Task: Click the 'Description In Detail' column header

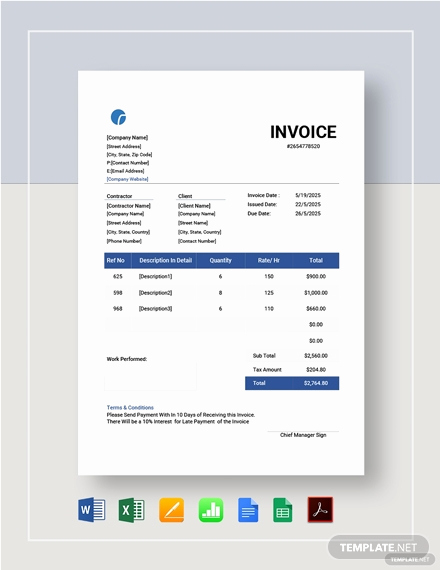Action: pos(165,261)
